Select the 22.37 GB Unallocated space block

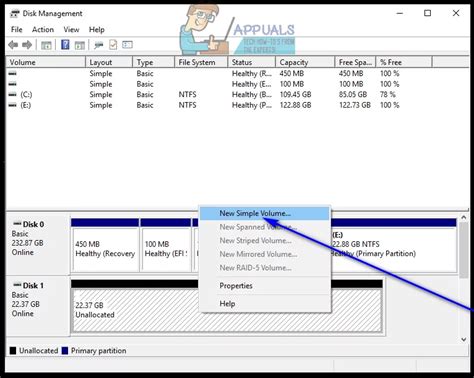point(227,306)
